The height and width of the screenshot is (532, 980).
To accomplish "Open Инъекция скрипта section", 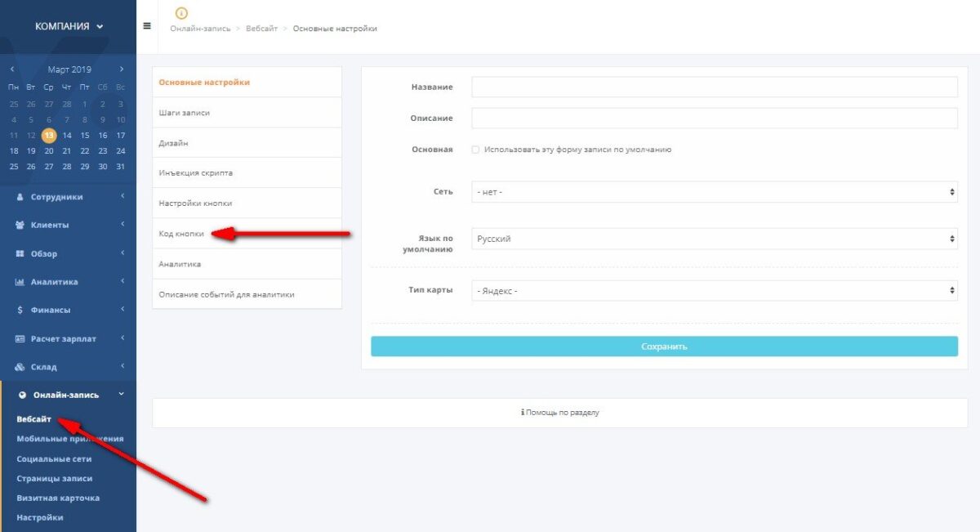I will (x=247, y=173).
